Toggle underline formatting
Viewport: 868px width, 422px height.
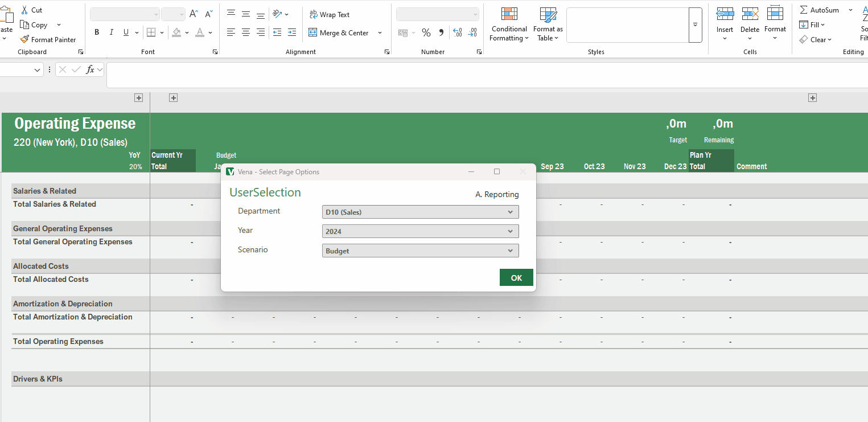point(125,32)
